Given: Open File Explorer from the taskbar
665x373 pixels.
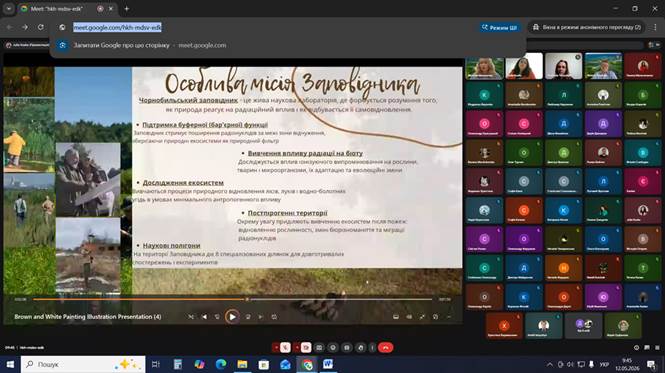Looking at the screenshot, I should pos(242,365).
